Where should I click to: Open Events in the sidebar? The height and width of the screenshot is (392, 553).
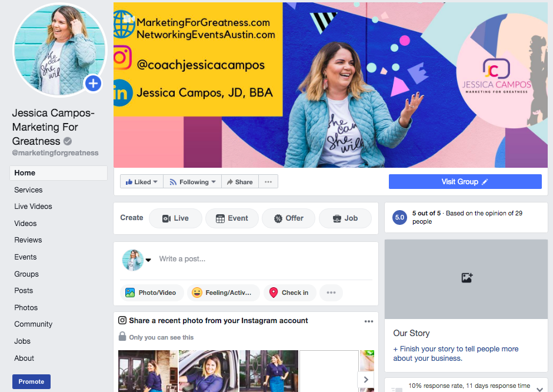pos(25,257)
